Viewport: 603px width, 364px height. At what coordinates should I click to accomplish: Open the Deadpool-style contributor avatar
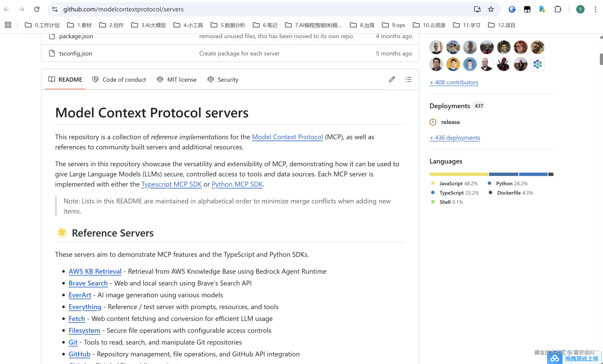click(504, 64)
